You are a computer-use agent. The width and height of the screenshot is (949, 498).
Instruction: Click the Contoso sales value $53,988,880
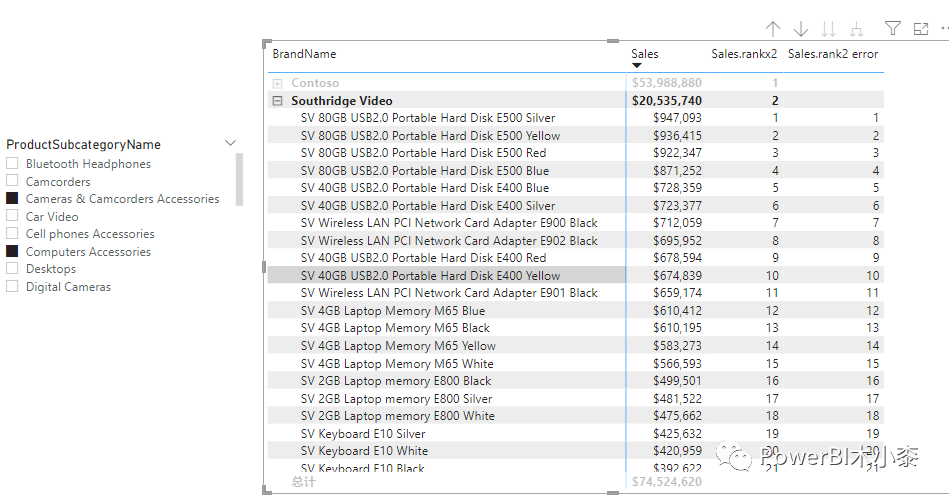click(x=667, y=83)
